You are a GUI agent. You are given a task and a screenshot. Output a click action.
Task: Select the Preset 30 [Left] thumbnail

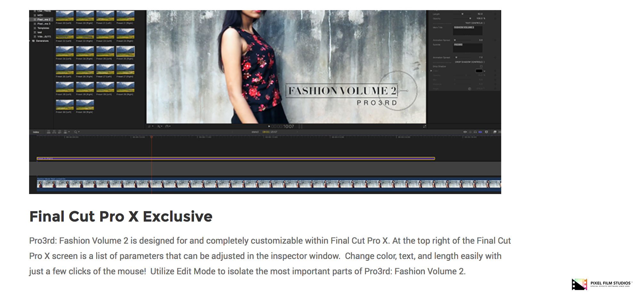click(x=65, y=104)
